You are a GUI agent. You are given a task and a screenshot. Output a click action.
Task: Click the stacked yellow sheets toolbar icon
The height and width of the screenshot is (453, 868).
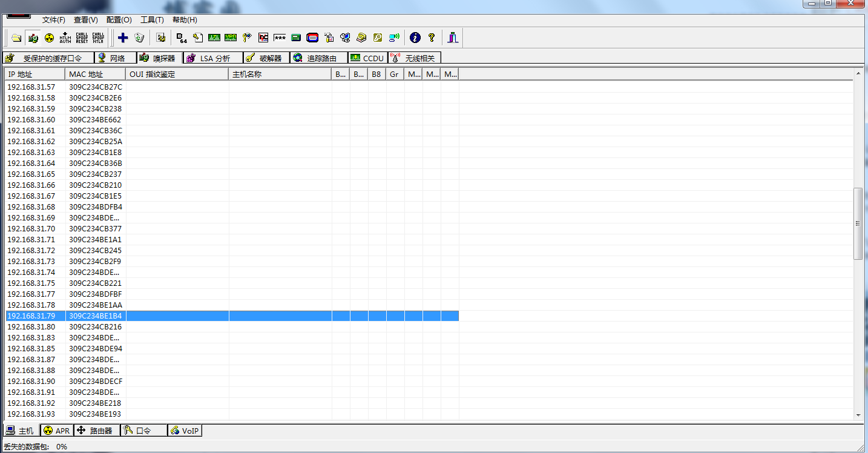[361, 38]
